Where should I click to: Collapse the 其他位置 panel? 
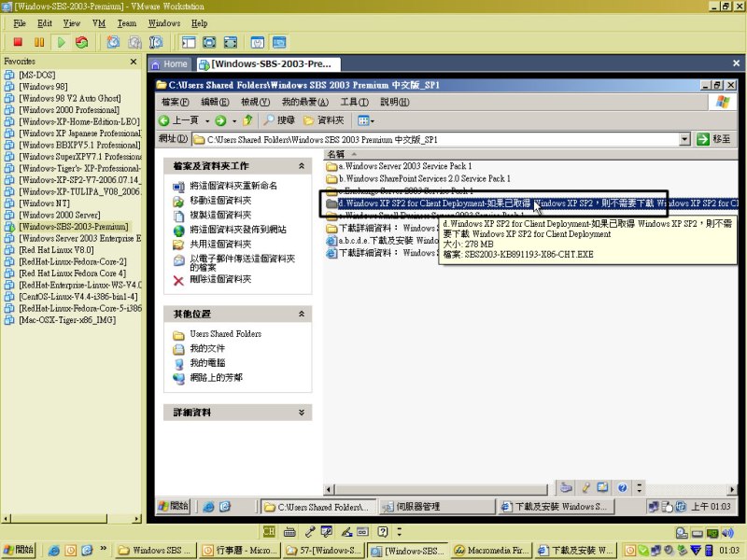[x=301, y=314]
